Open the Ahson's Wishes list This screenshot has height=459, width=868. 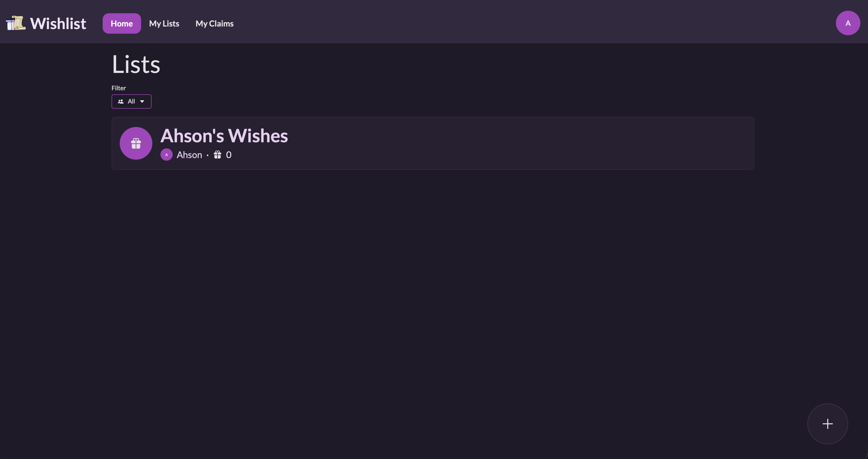[224, 136]
